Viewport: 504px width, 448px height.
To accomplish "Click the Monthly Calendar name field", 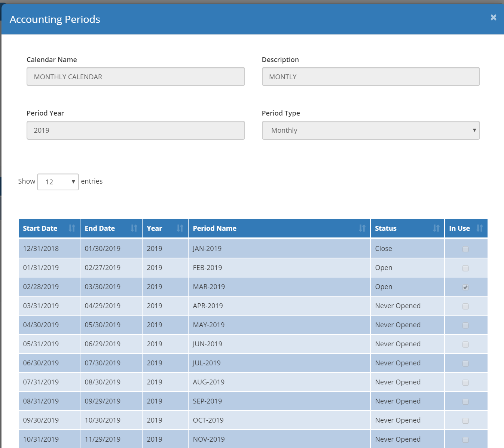I will coord(135,76).
